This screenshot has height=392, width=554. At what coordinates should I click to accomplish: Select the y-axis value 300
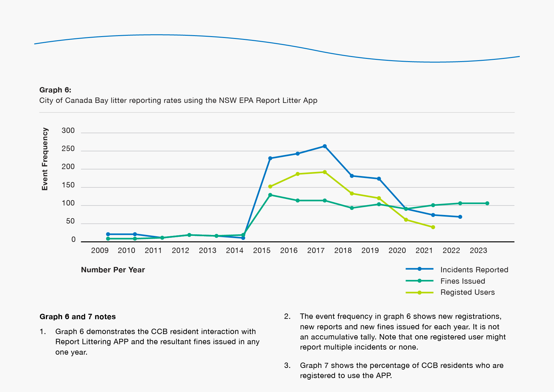point(68,130)
